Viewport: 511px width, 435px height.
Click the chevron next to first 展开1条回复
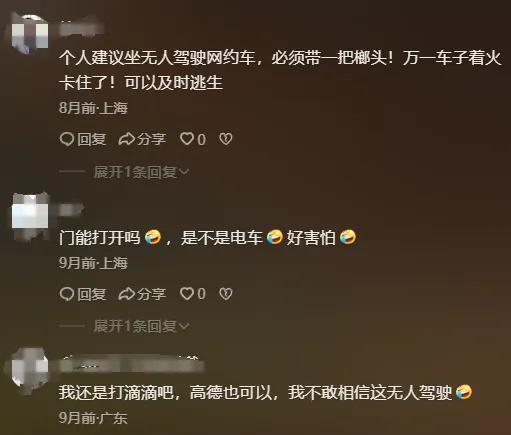click(x=184, y=172)
